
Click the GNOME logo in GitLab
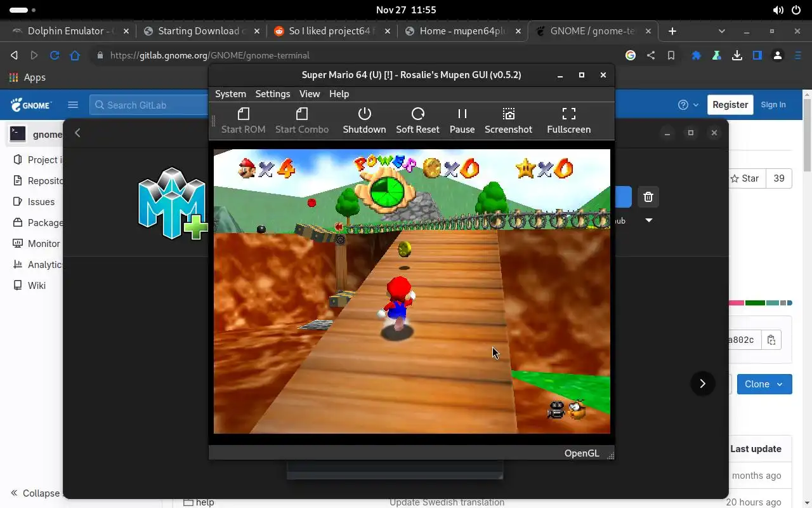coord(31,105)
